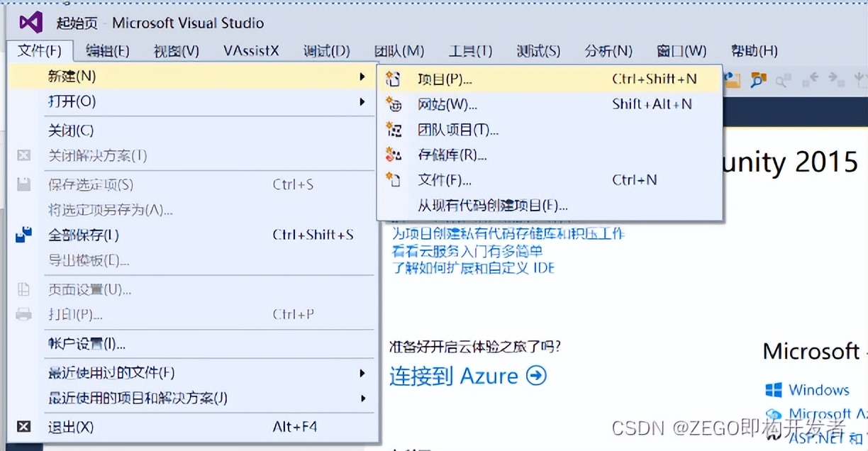Click the page setup icon beside 页面设置(U)
The width and height of the screenshot is (868, 451).
(x=24, y=289)
